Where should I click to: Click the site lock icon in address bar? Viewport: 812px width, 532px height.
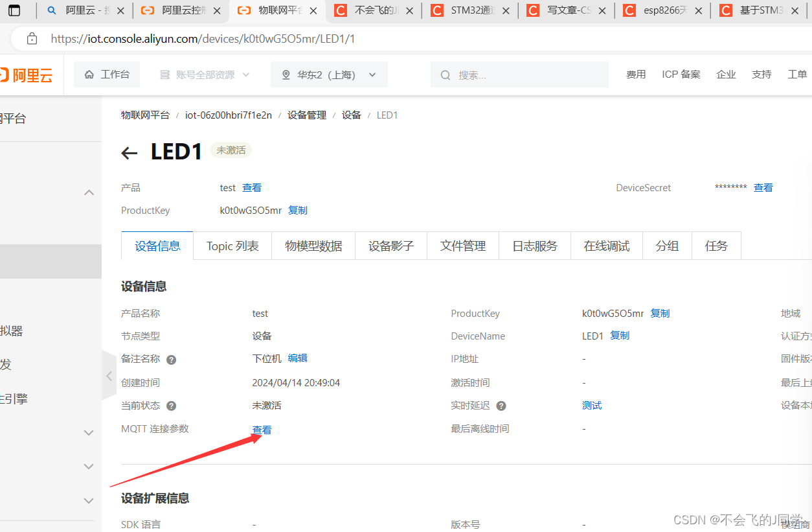coord(32,39)
